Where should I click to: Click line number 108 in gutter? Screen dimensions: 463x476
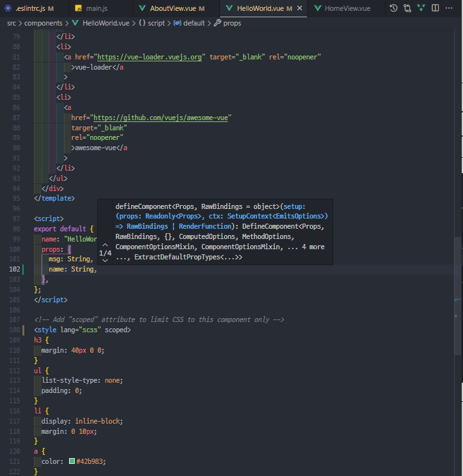click(x=15, y=330)
